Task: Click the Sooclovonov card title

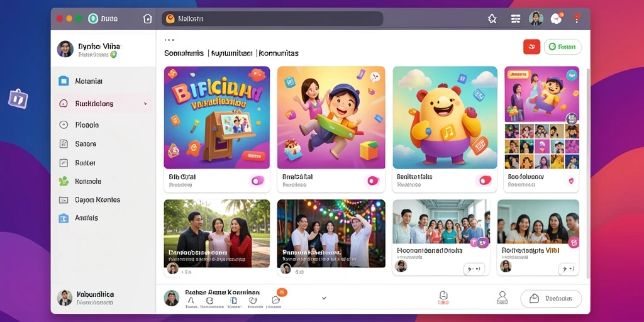Action: [526, 177]
